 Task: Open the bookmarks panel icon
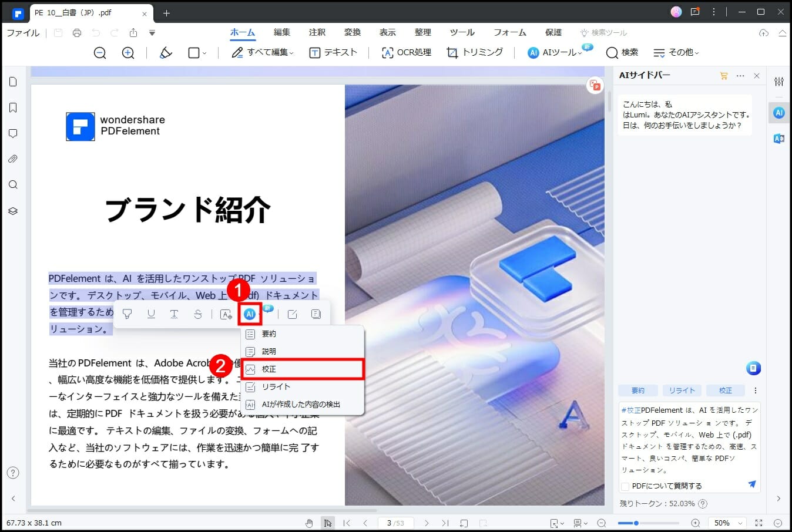click(x=13, y=107)
